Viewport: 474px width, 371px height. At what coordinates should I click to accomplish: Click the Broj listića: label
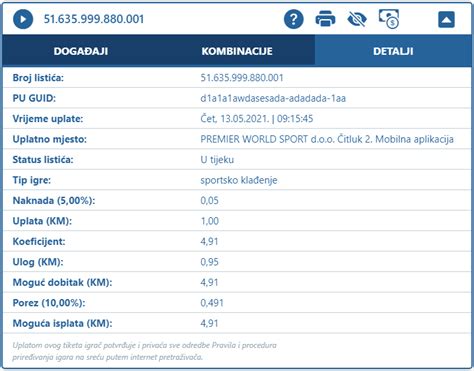(x=38, y=78)
